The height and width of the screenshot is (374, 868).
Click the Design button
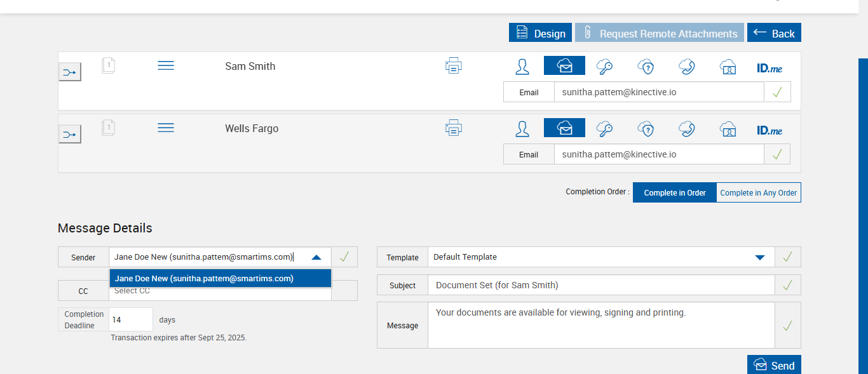[x=540, y=34]
